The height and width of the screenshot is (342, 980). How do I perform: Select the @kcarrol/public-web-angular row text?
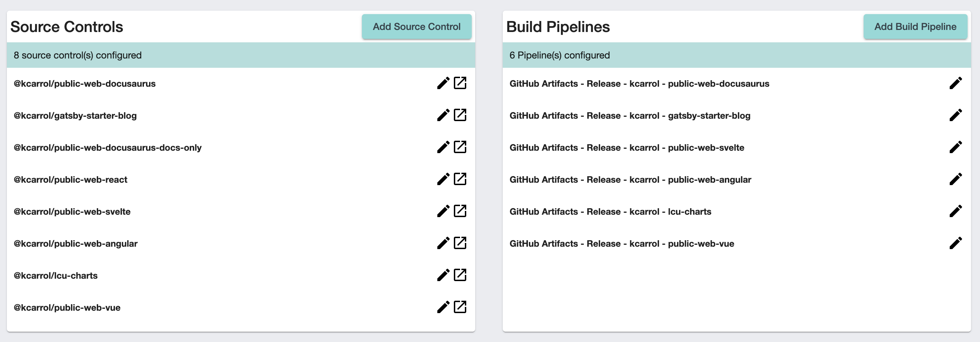(x=75, y=243)
